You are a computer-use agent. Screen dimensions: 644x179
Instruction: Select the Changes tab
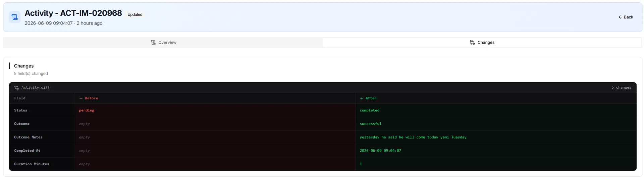coord(482,42)
